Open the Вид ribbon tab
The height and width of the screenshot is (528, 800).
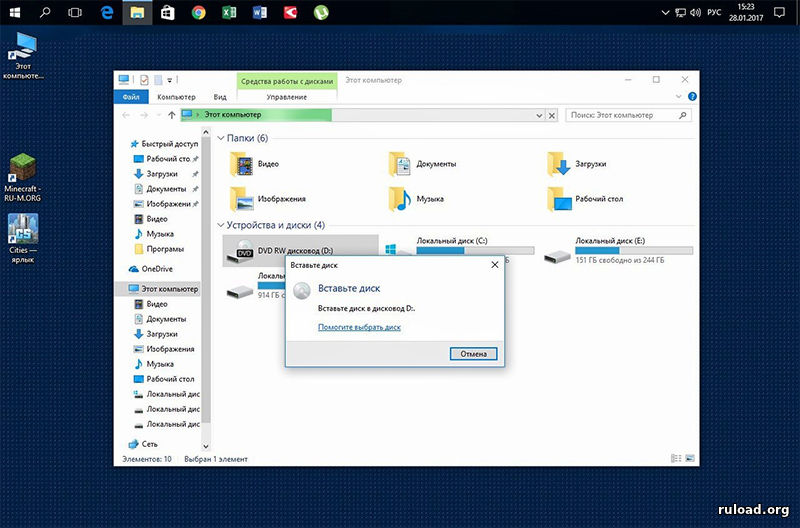(x=220, y=97)
